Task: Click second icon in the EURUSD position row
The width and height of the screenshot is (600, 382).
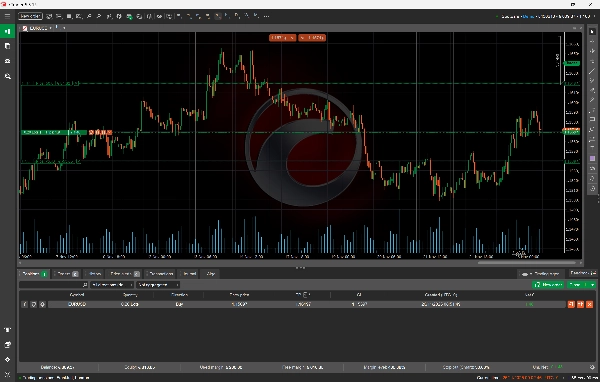Action: 34,304
